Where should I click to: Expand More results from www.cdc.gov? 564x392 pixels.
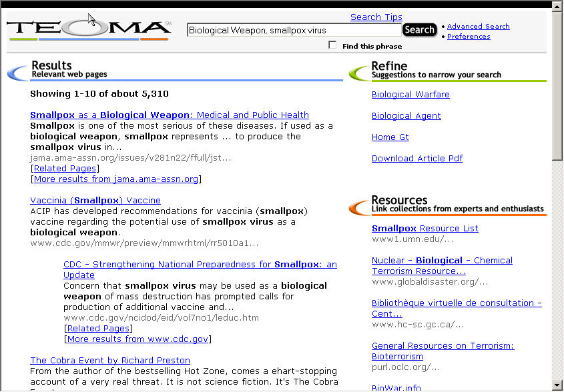(x=137, y=339)
